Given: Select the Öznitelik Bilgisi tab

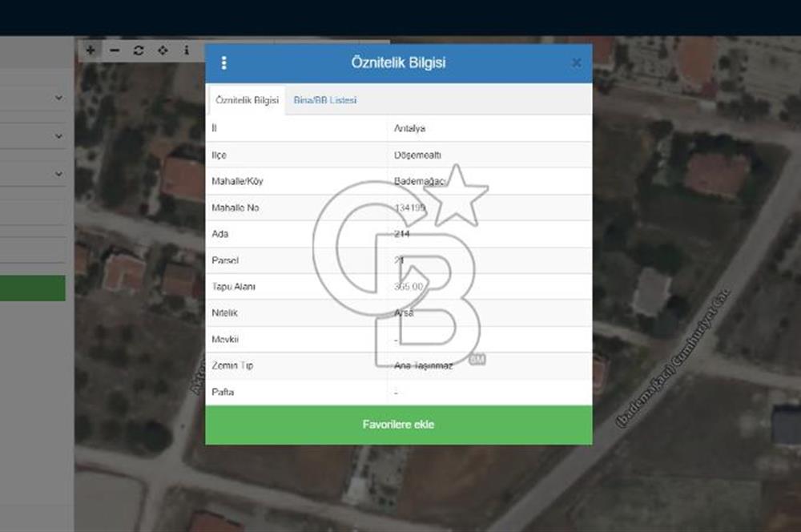Looking at the screenshot, I should (x=247, y=100).
